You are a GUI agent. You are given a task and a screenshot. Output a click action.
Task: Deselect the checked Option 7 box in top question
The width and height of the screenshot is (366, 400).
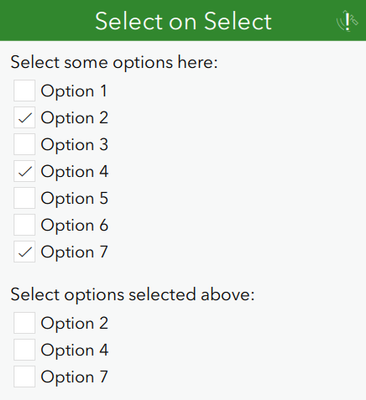[x=24, y=251]
